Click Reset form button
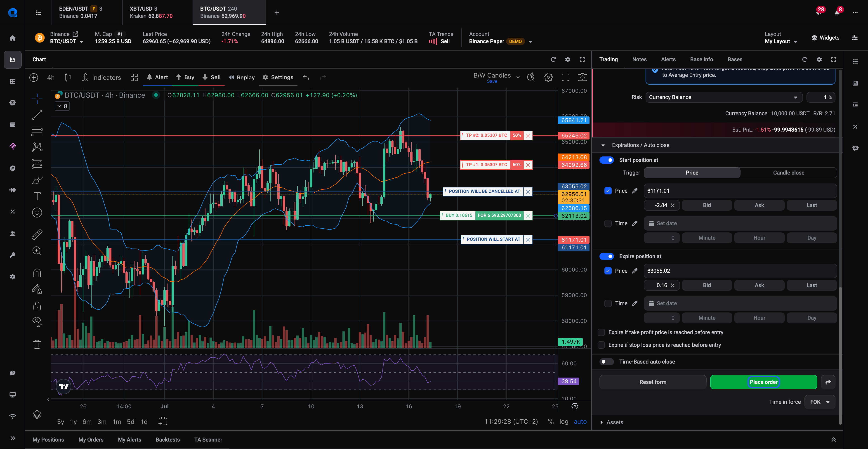 point(653,382)
